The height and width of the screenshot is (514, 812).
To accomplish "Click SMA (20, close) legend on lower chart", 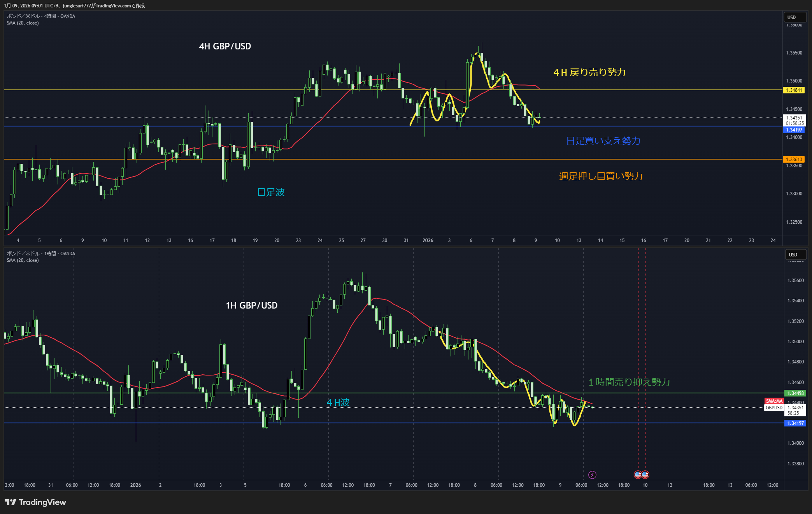I will click(x=23, y=260).
